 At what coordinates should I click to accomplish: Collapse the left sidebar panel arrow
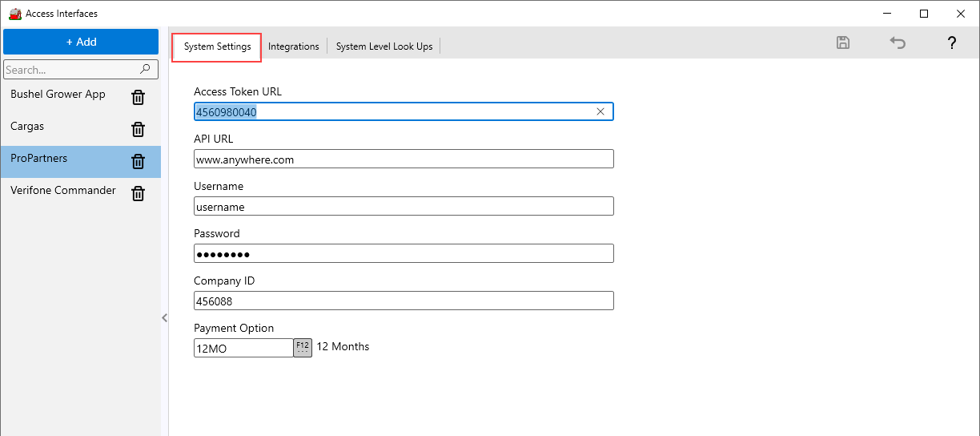pos(165,318)
